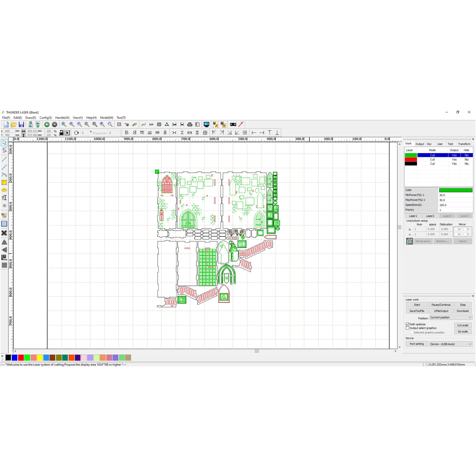Open the Device USB Auto dropdown

pyautogui.click(x=451, y=344)
